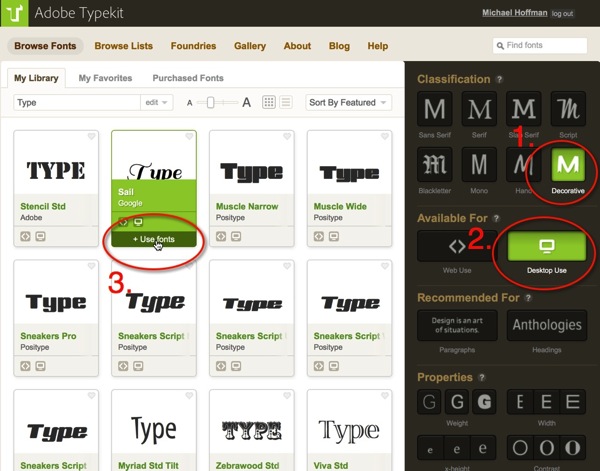Click desktop icon on Muscle Narrow card
Screen dimensions: 600x471
(x=236, y=236)
